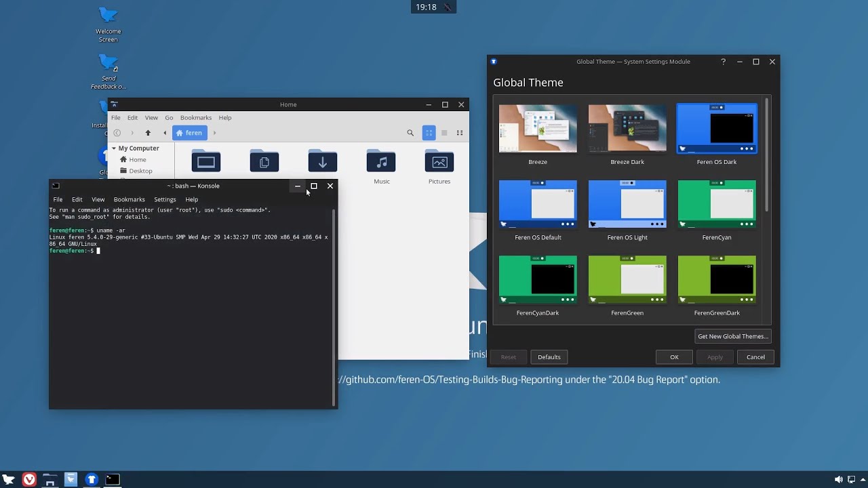Screen dimensions: 868x488
Task: Open the Send Feedback desktop icon
Action: coord(108,72)
